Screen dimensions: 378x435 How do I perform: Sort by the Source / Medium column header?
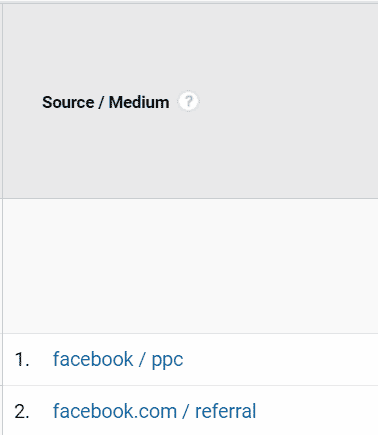105,102
